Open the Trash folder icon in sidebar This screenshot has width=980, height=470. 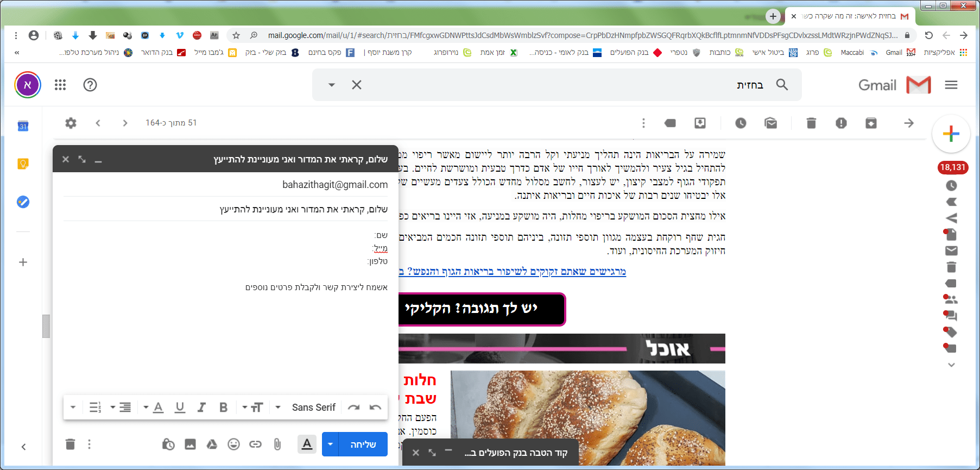pyautogui.click(x=951, y=267)
